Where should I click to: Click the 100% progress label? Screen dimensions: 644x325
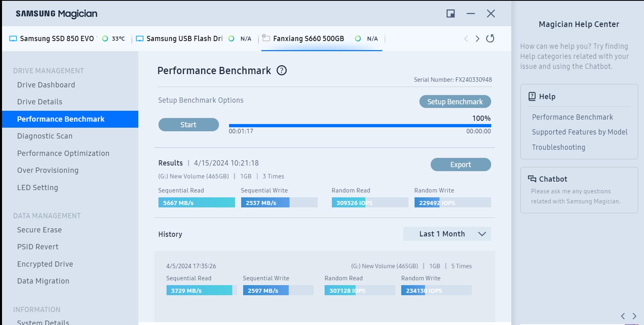[x=481, y=118]
